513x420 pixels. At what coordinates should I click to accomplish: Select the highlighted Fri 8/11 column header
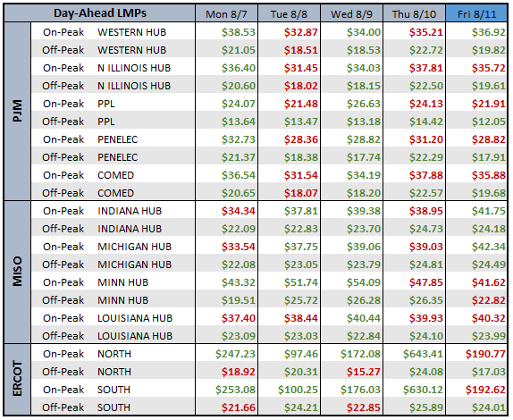click(x=476, y=14)
